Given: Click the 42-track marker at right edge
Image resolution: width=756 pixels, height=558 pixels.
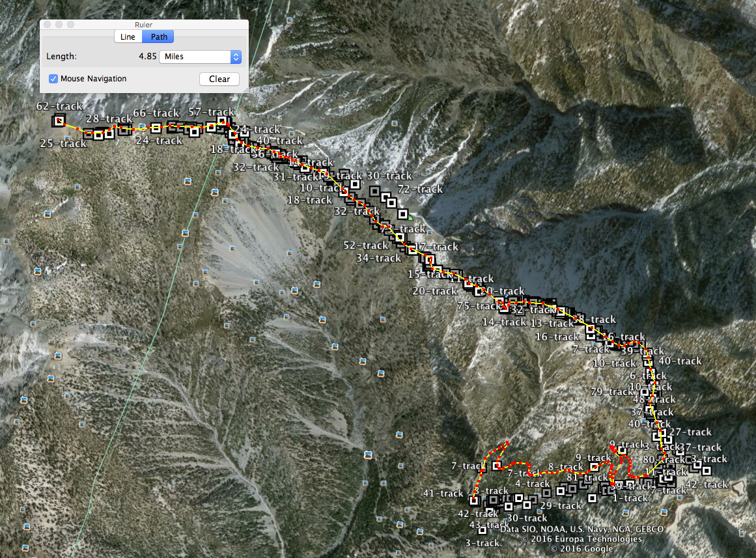Looking at the screenshot, I should [x=707, y=470].
